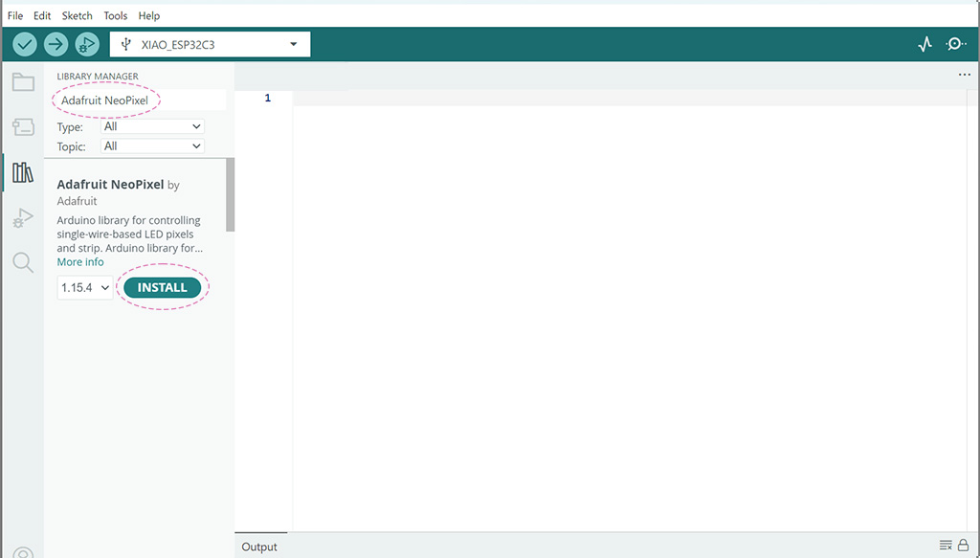Open the Serial Plotter icon
Viewport: 980px width, 558px height.
pos(924,44)
